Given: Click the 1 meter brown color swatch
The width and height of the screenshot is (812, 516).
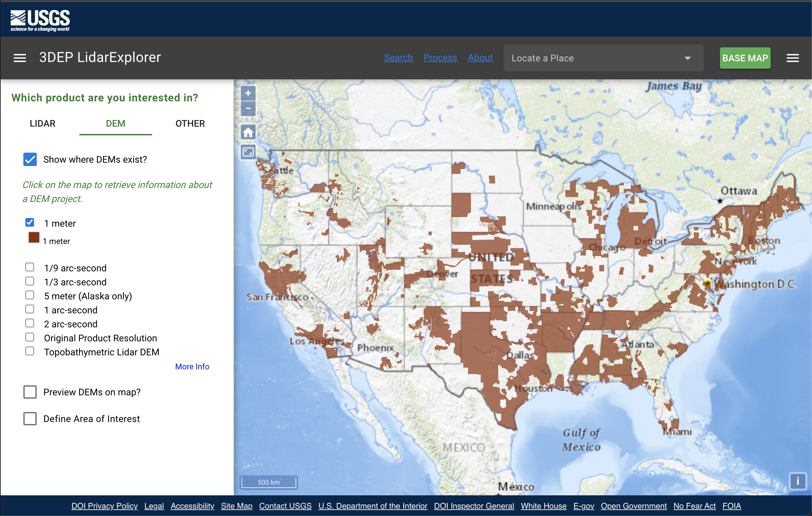Looking at the screenshot, I should [x=34, y=238].
